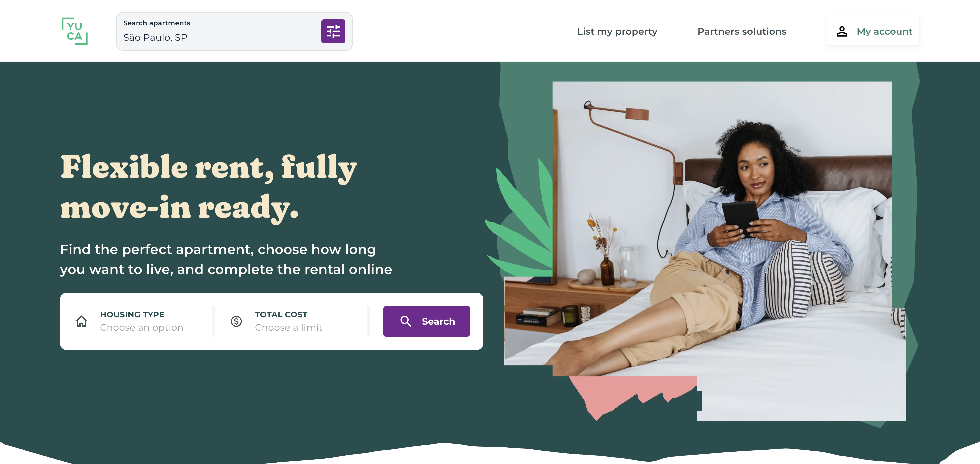Open List my property menu item

tap(617, 31)
